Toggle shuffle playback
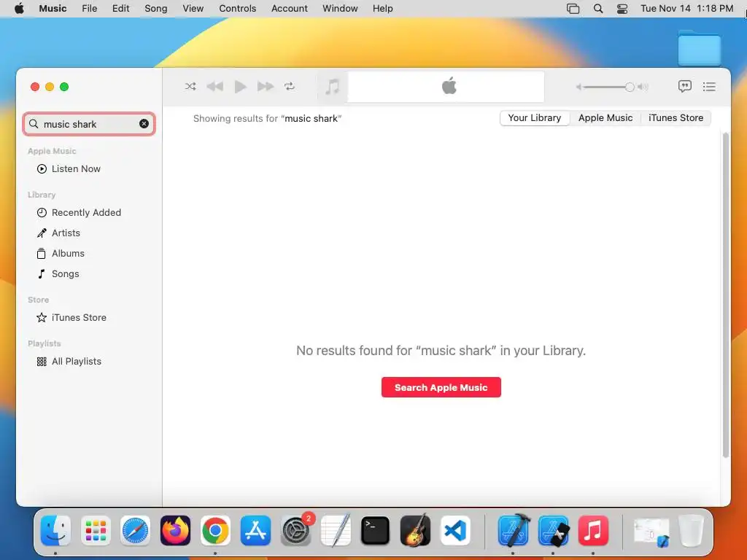747x560 pixels. [190, 86]
